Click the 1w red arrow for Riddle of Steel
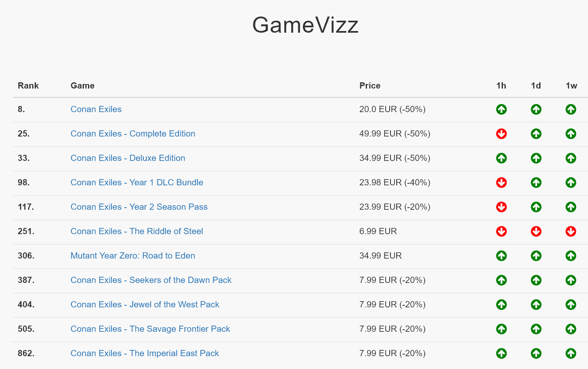Viewport: 588px width, 369px height. pyautogui.click(x=571, y=232)
